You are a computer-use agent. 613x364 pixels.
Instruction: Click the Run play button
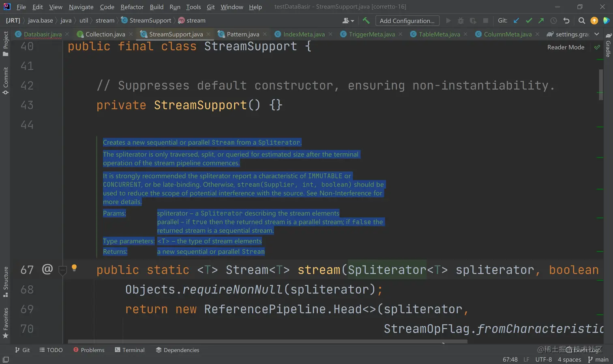pyautogui.click(x=448, y=20)
